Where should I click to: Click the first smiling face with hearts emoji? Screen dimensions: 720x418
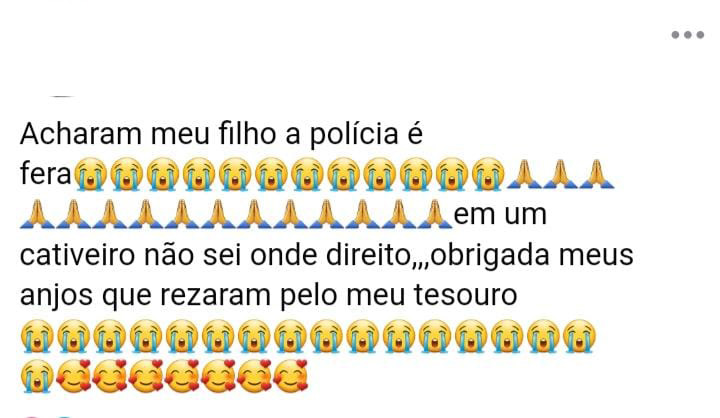tap(73, 376)
